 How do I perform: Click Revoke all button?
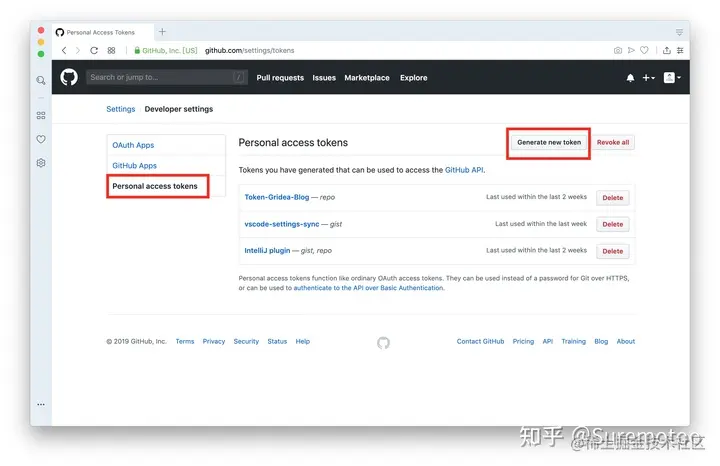coord(613,142)
